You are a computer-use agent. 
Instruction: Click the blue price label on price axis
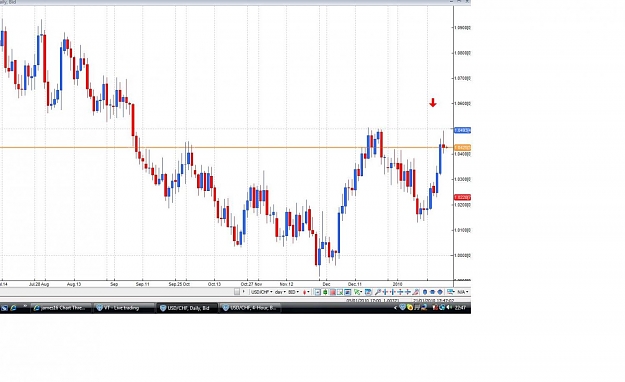(x=462, y=130)
